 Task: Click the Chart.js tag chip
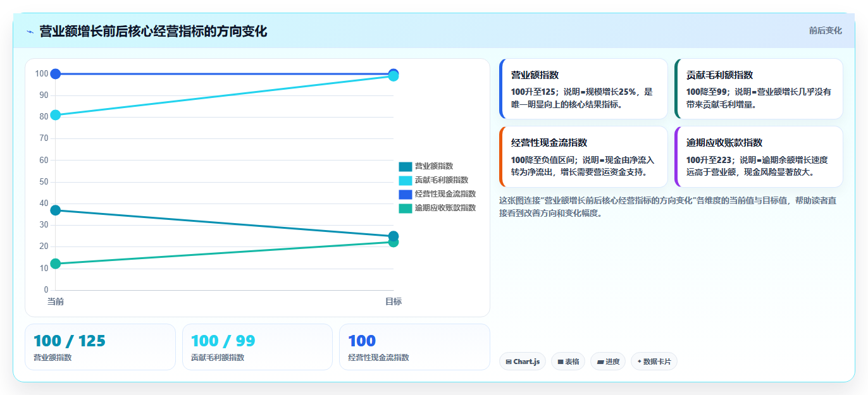[x=523, y=362]
